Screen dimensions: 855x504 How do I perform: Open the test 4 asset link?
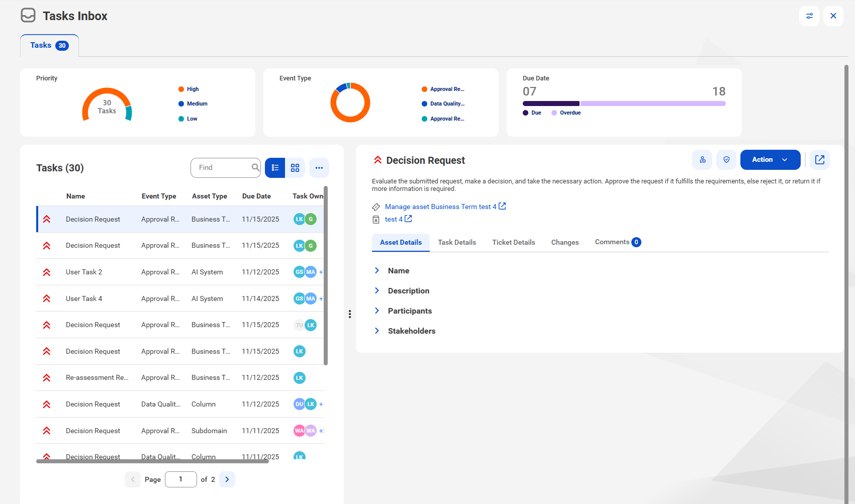[394, 219]
